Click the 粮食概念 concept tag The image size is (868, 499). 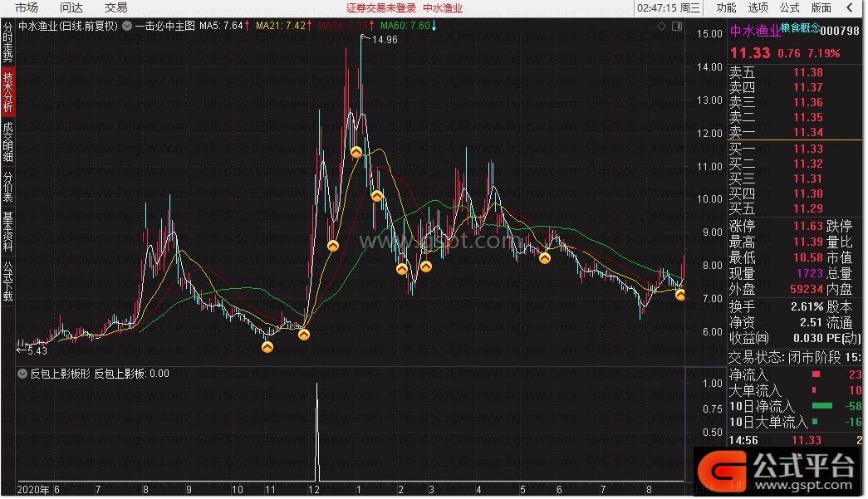(800, 28)
